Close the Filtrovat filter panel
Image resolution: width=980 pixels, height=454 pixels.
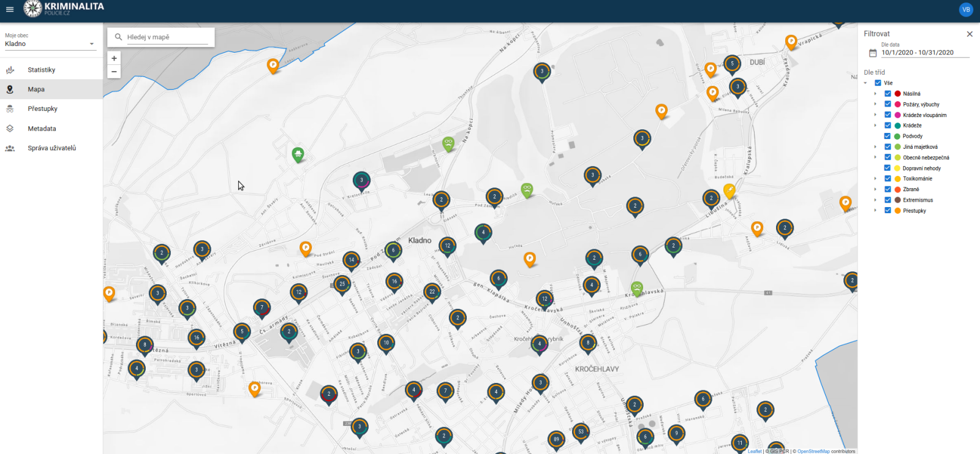point(970,34)
